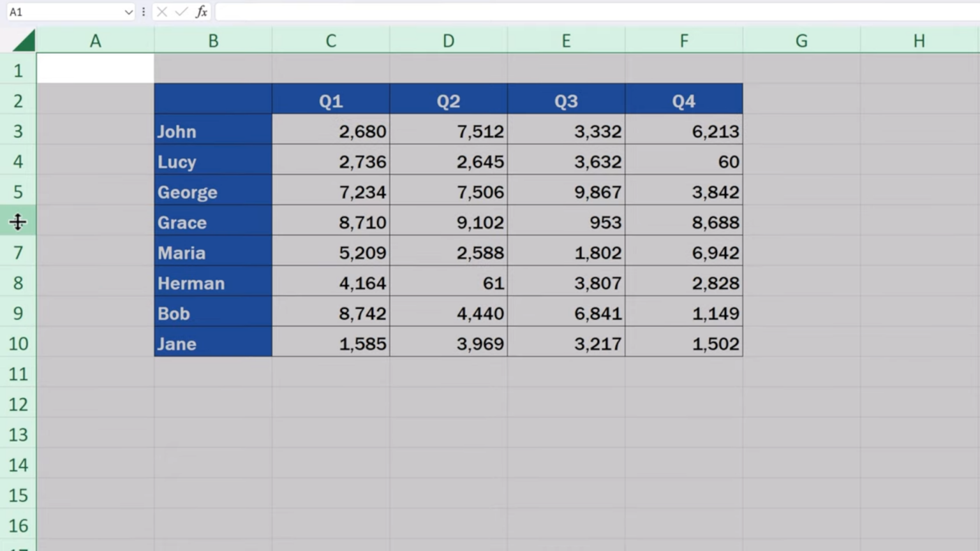
Task: Click the Name Box showing A1
Action: 64,11
